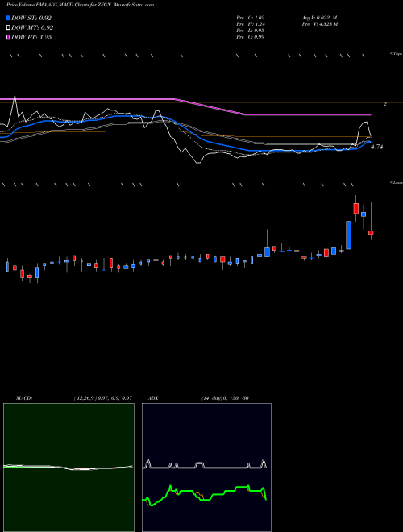Click the 'MACD:' panel heading

pos(24,398)
